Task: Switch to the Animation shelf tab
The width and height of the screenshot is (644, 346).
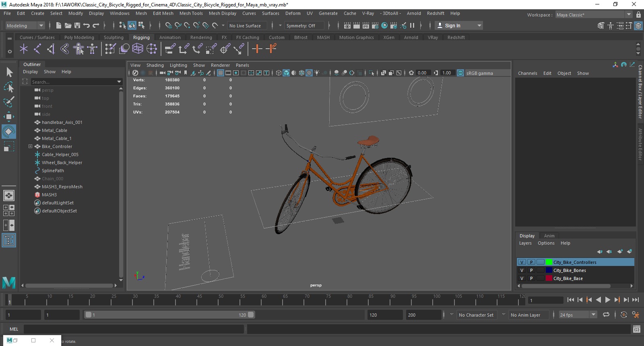Action: tap(170, 37)
